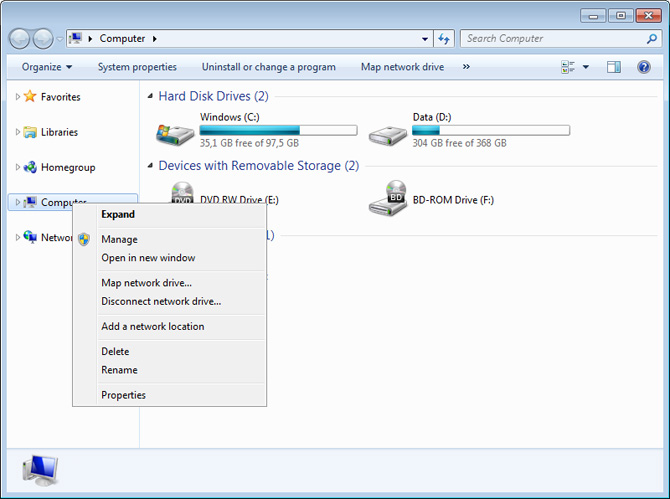Maximize the Explorer window

point(620,16)
